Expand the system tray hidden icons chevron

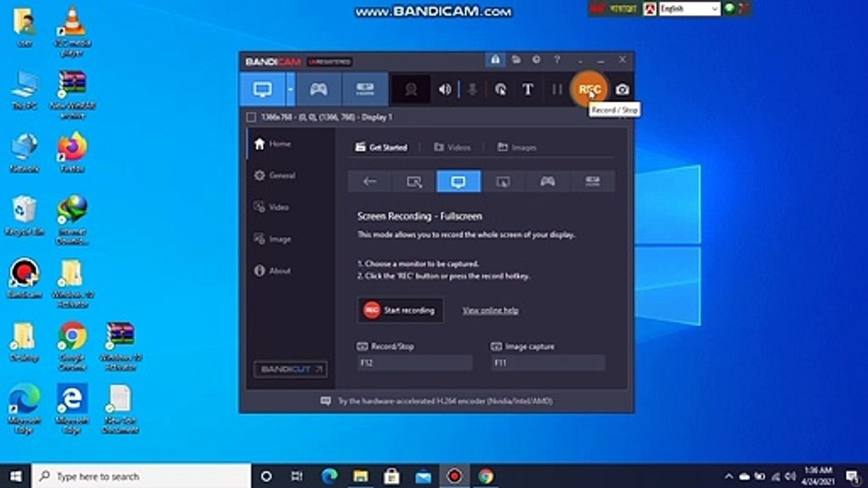[729, 476]
